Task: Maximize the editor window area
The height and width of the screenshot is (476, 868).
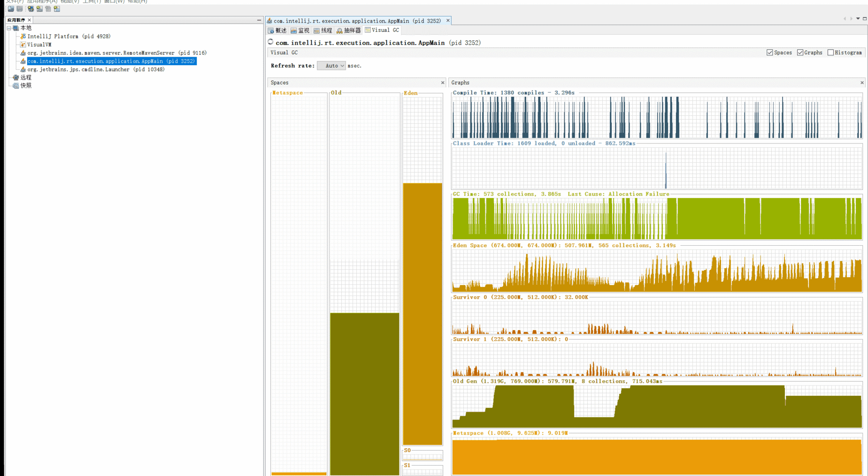Action: [x=865, y=19]
